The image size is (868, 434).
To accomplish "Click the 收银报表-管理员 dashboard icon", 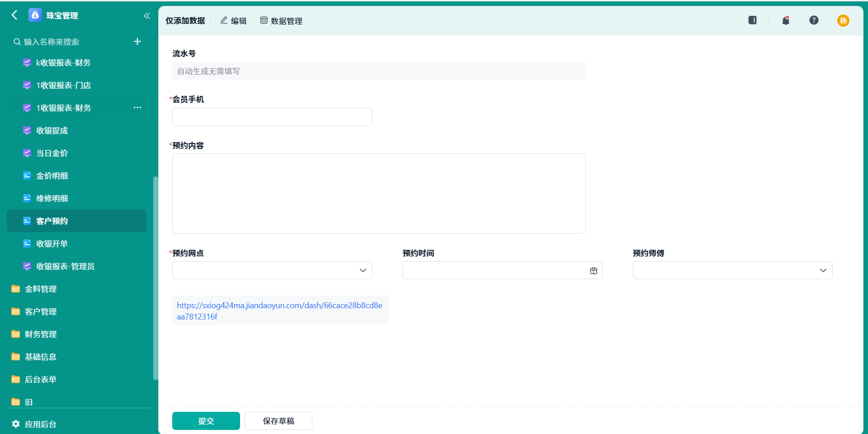I will tap(27, 266).
